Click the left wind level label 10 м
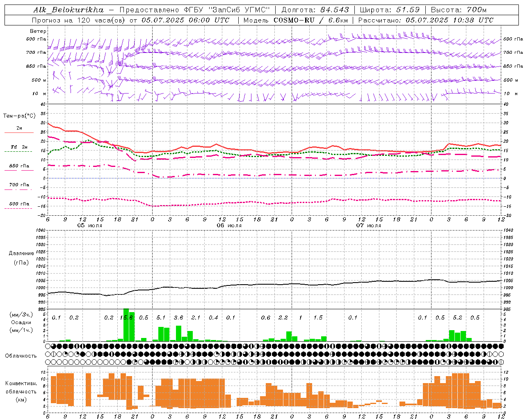Image resolution: width=525 pixels, height=420 pixels. tap(39, 94)
